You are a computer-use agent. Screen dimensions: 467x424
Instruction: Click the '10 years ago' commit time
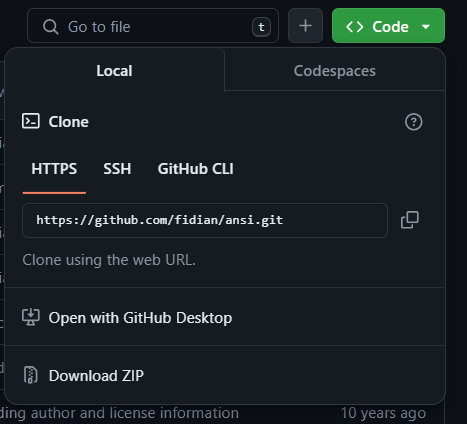pos(383,413)
